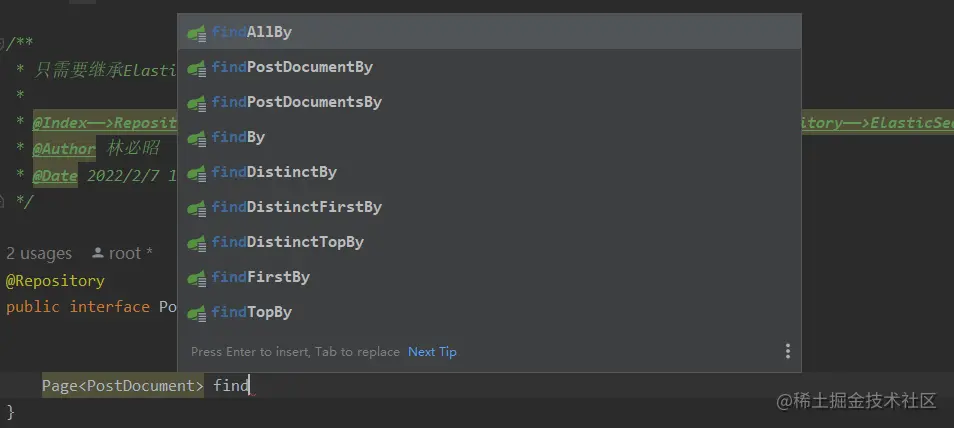Image resolution: width=954 pixels, height=428 pixels.
Task: Click the Spring icon beside findAllBy
Action: click(x=197, y=33)
